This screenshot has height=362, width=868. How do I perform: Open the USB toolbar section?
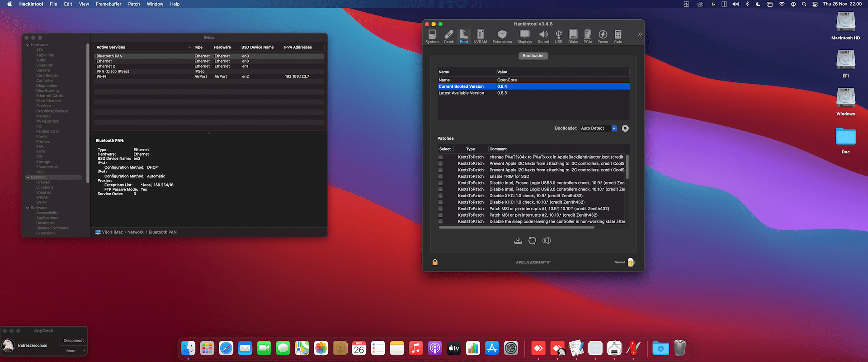(x=559, y=37)
